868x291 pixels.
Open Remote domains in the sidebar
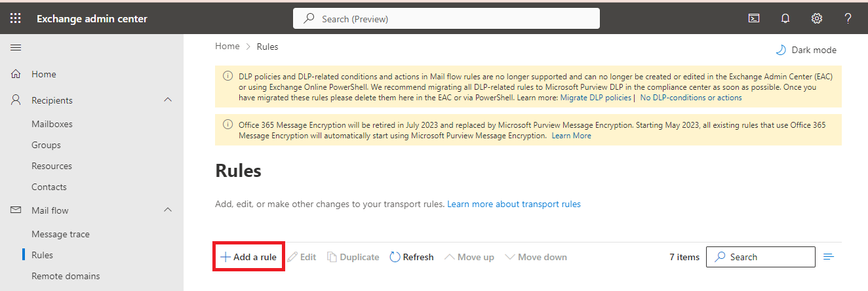(x=66, y=276)
